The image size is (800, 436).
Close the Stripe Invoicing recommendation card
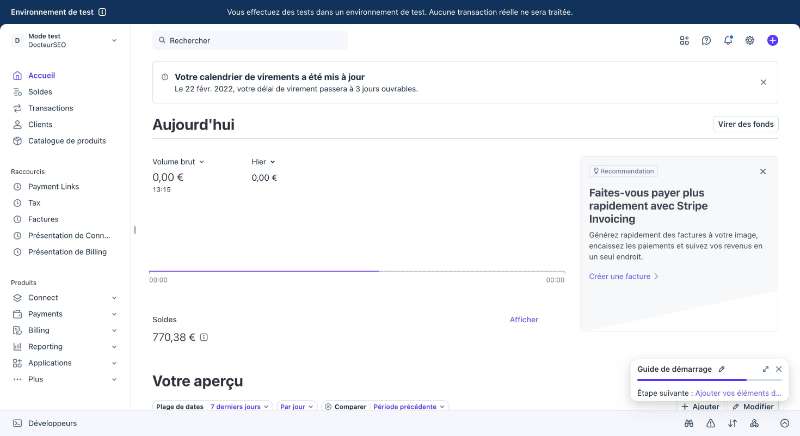click(763, 171)
